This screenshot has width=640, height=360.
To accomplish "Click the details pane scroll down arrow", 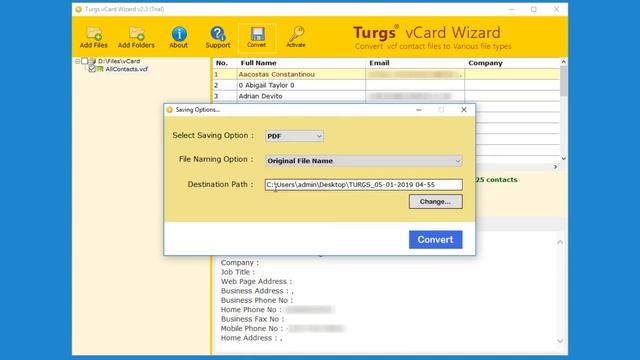I will pyautogui.click(x=560, y=341).
